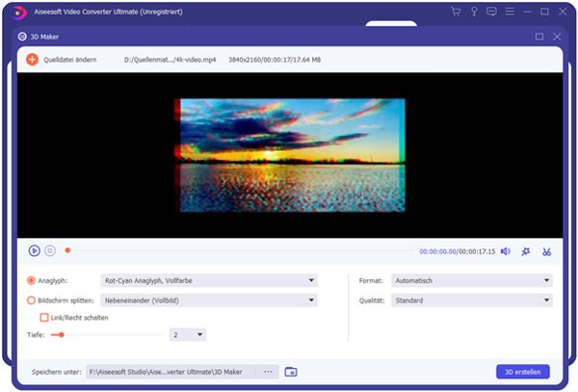Select the Anaglyph radio option
The height and width of the screenshot is (392, 578).
pyautogui.click(x=31, y=280)
